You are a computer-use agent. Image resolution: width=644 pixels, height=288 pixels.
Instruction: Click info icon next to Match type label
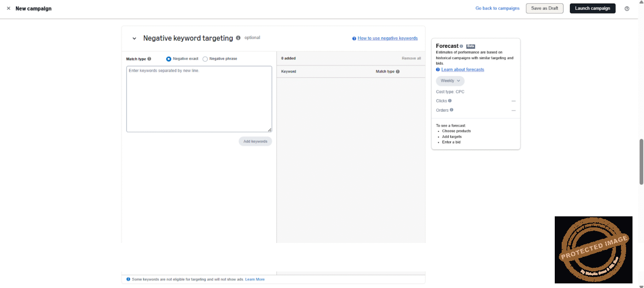(149, 59)
